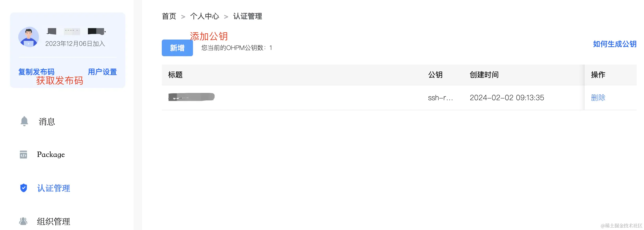The width and height of the screenshot is (644, 230).
Task: Click the 新增 button
Action: [177, 48]
